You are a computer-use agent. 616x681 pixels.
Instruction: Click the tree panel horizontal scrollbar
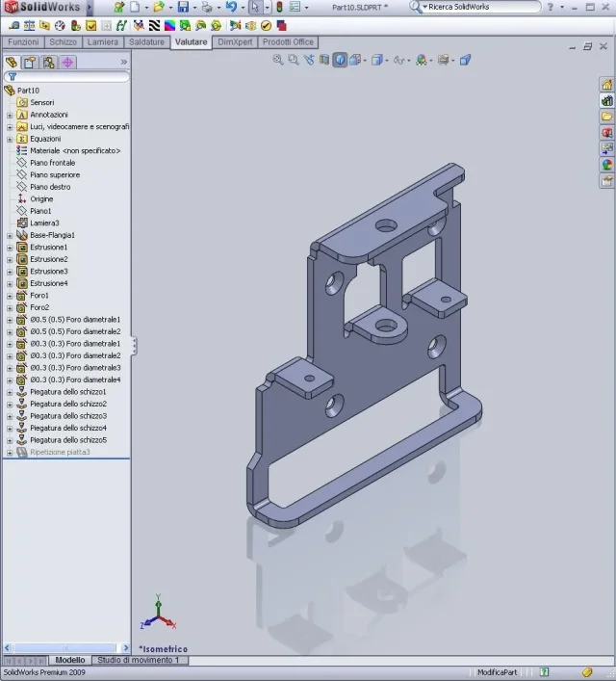tap(66, 648)
